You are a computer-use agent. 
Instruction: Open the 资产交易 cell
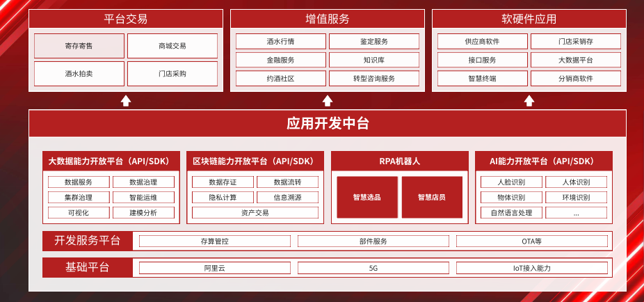point(255,212)
